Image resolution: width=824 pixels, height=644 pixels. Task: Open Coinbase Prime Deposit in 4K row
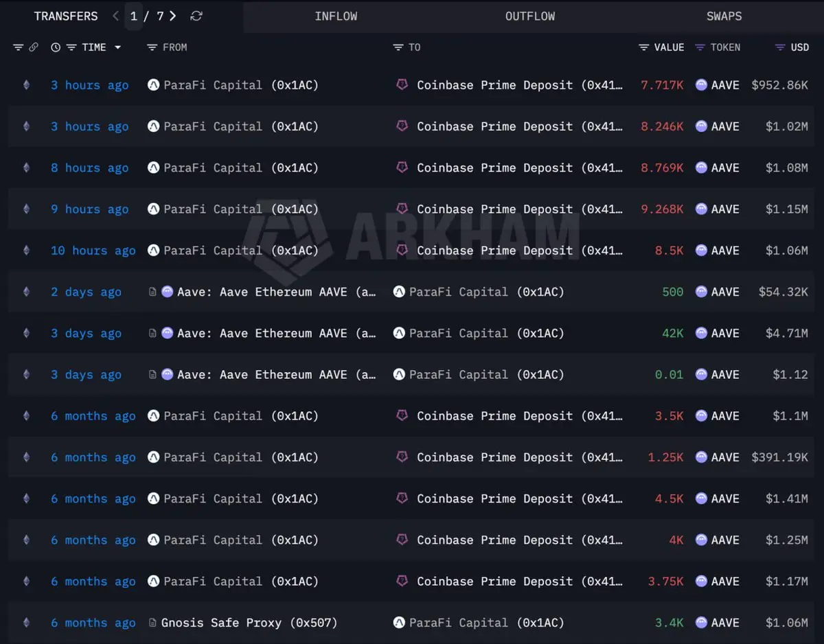520,540
